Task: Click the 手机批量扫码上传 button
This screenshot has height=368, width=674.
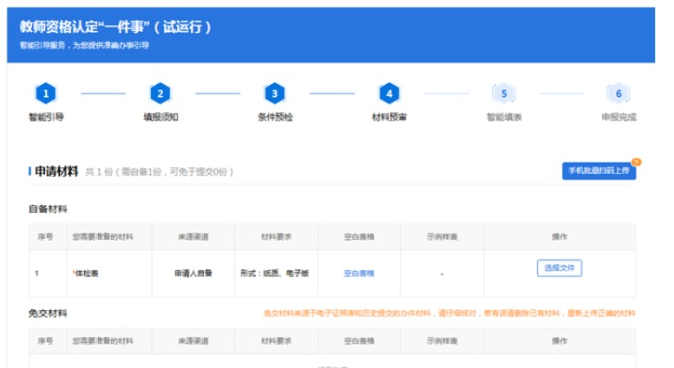Action: [x=599, y=171]
